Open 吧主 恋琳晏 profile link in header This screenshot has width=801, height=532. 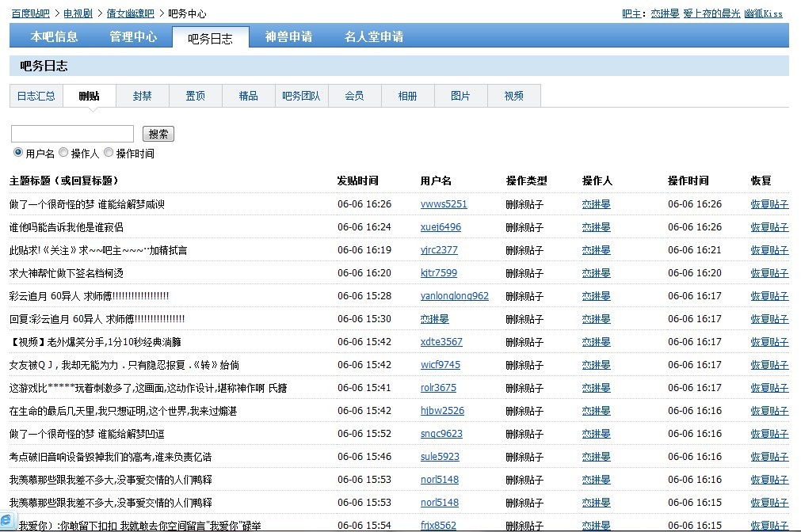pyautogui.click(x=665, y=13)
